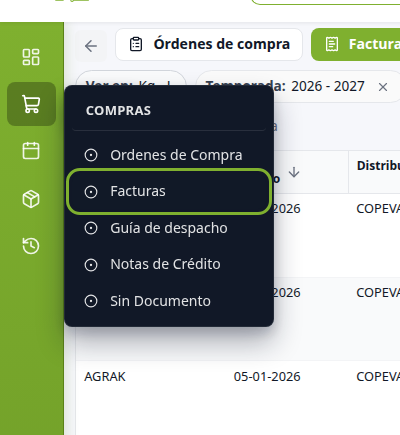400x435 pixels.
Task: Click the 05-01-2026 date cell
Action: 267,377
